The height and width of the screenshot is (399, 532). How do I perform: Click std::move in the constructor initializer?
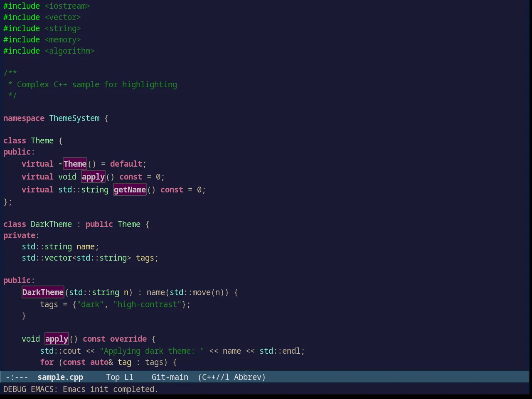(x=190, y=293)
